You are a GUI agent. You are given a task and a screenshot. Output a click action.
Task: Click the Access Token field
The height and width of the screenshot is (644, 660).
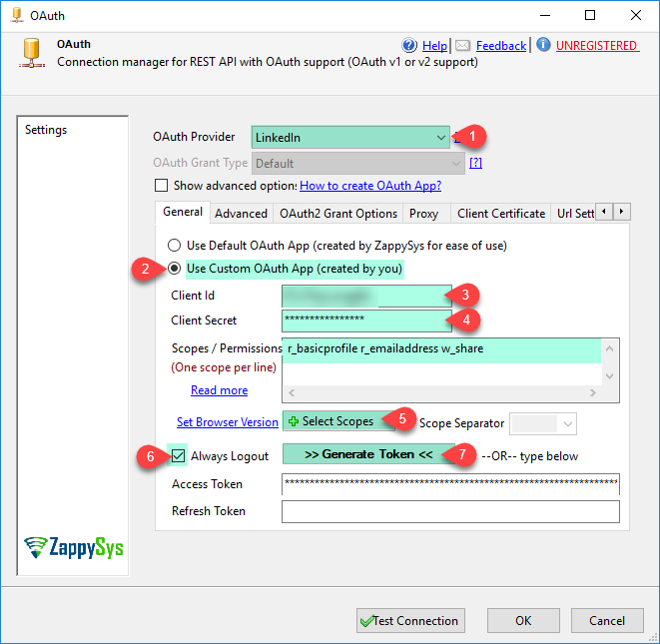450,484
